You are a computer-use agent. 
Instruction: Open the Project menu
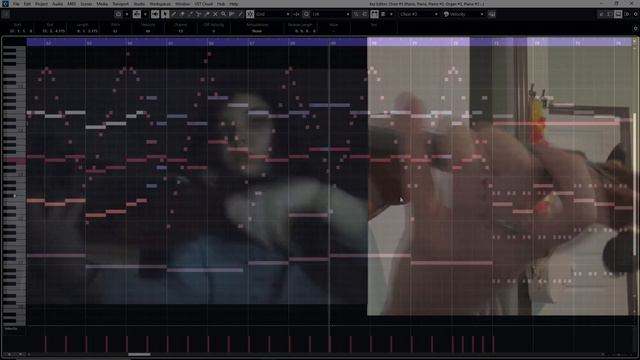point(41,4)
